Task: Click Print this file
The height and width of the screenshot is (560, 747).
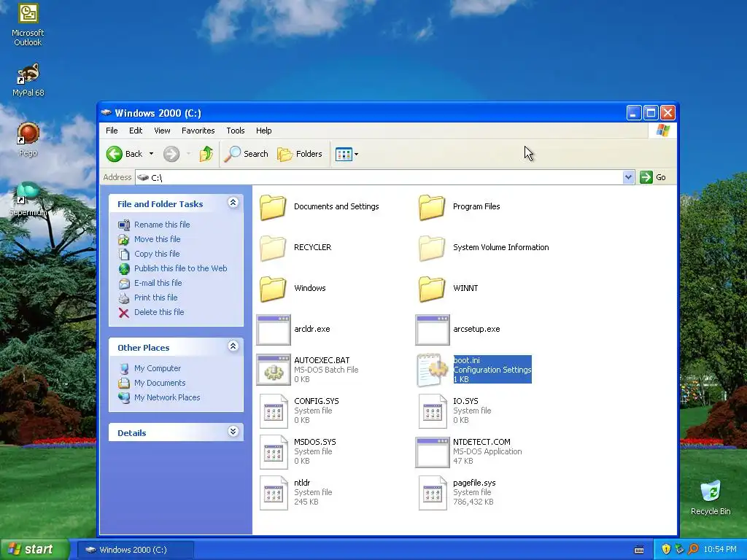Action: pyautogui.click(x=156, y=297)
